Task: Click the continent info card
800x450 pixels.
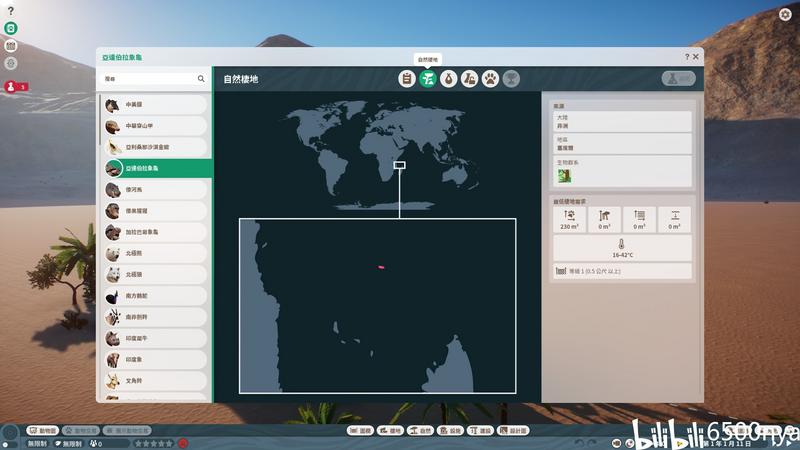Action: pyautogui.click(x=622, y=121)
